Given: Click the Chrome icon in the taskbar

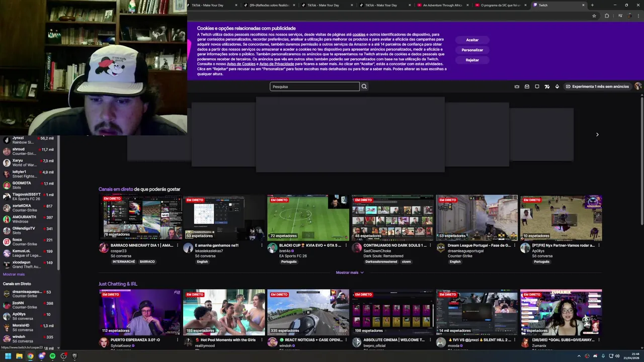Looking at the screenshot, I should (x=30, y=356).
